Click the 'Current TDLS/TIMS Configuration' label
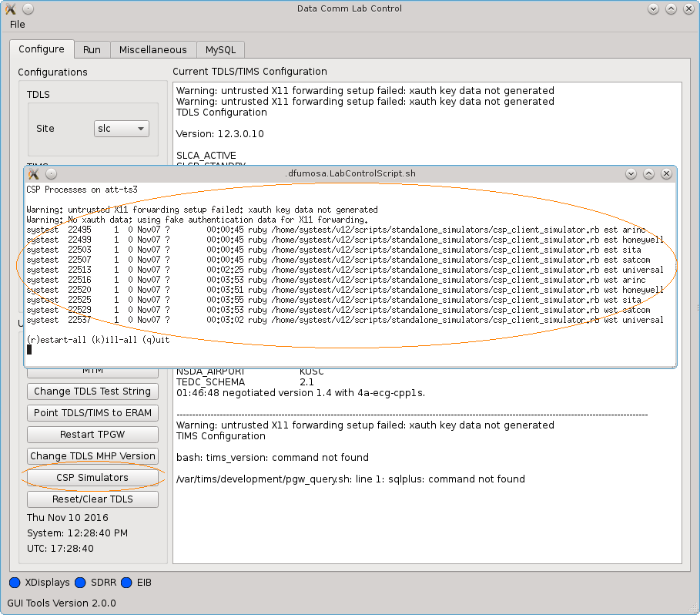700x615 pixels. [x=250, y=72]
